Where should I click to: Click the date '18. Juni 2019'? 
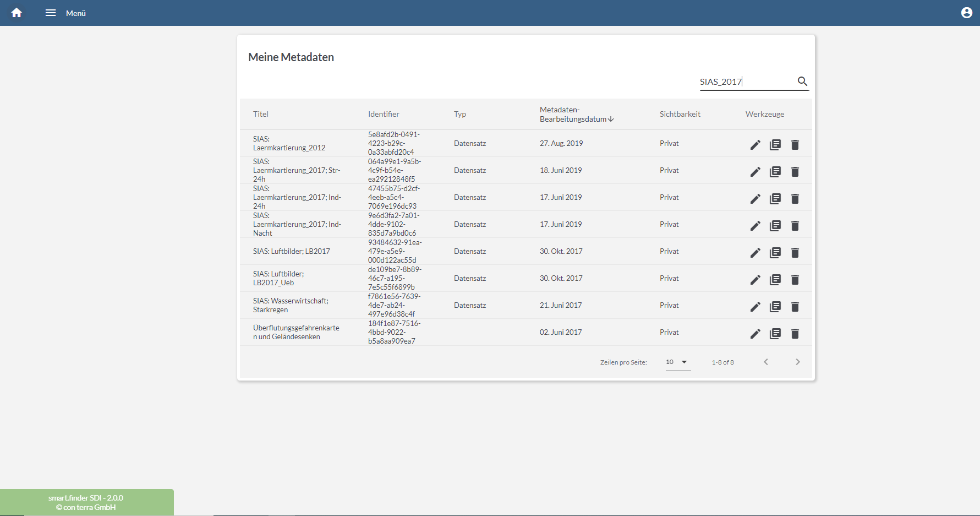point(561,170)
